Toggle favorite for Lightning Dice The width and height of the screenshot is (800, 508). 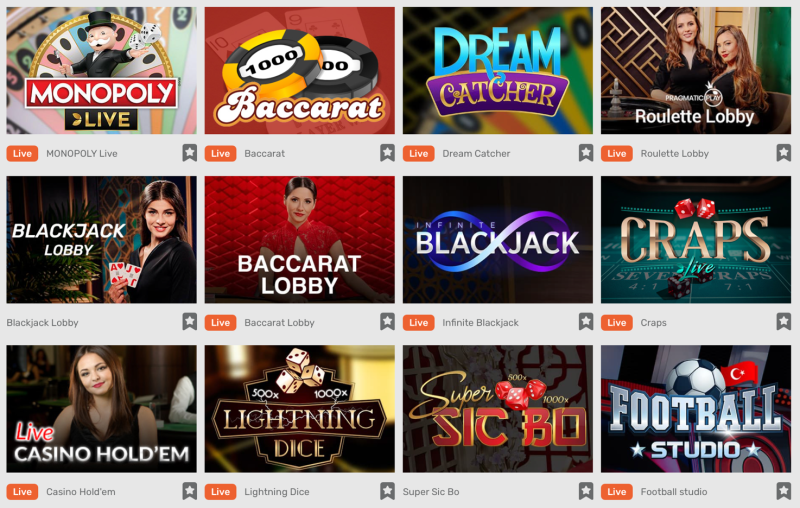[388, 491]
